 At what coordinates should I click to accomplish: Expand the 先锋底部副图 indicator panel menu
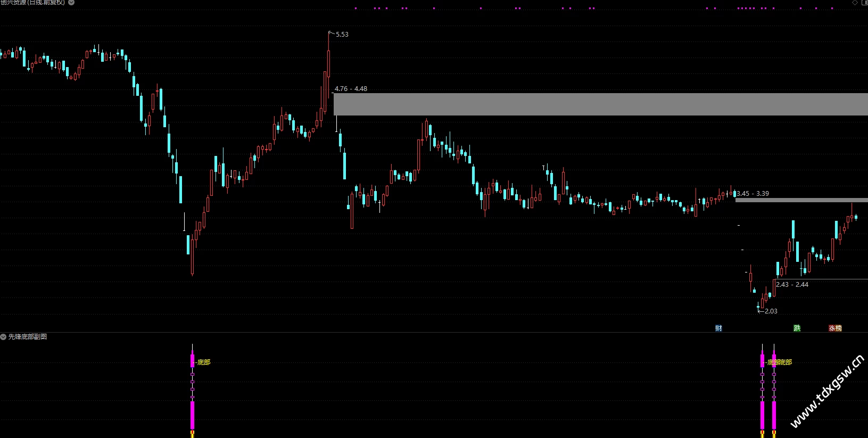tap(3, 337)
